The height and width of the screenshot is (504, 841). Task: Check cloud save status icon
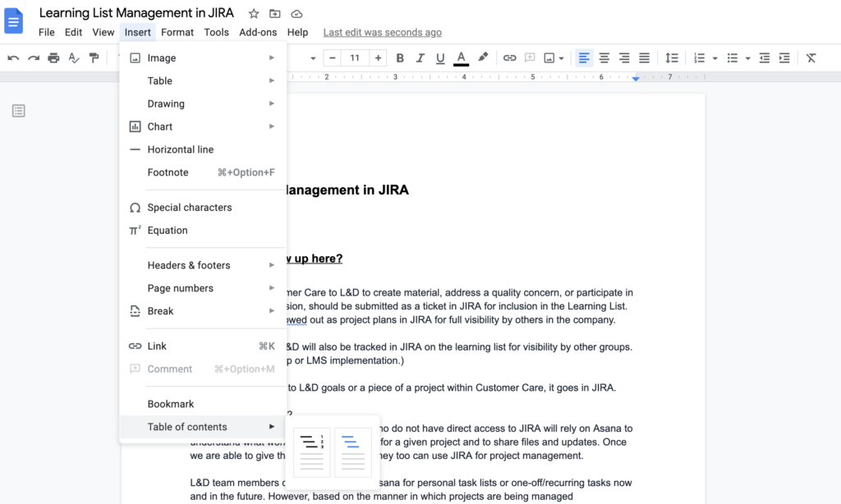[x=296, y=13]
